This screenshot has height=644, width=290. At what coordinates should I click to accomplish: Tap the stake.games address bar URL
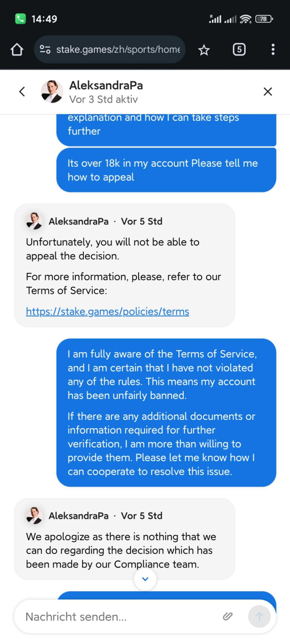(118, 50)
